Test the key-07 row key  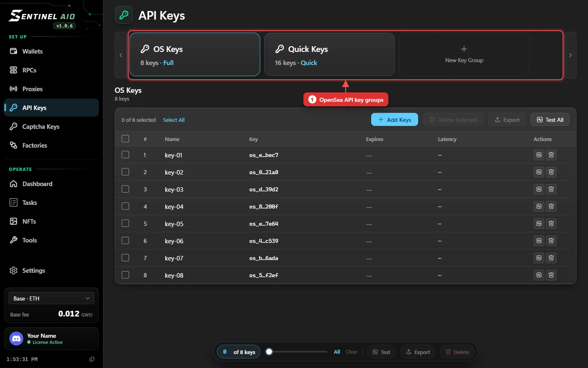(x=539, y=258)
